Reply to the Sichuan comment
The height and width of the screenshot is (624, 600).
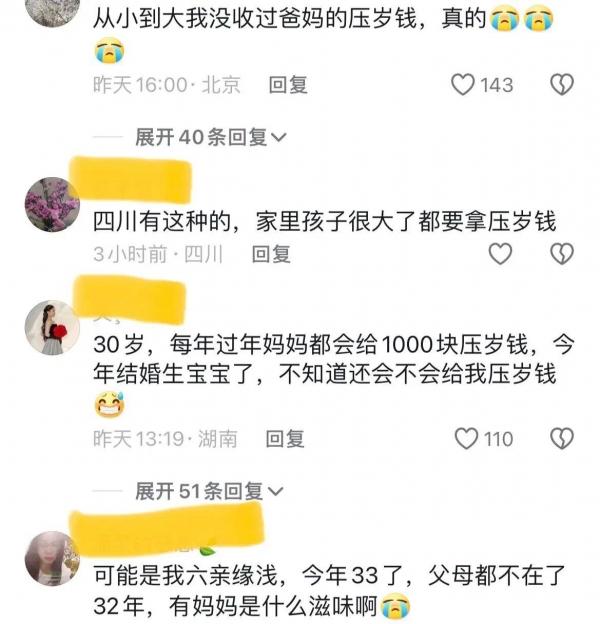271,254
